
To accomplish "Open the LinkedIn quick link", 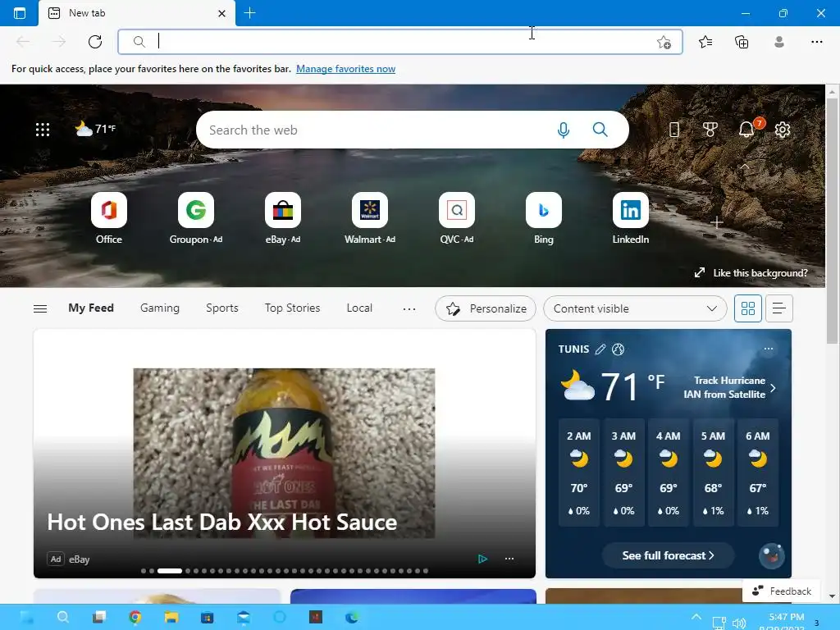I will tap(631, 218).
